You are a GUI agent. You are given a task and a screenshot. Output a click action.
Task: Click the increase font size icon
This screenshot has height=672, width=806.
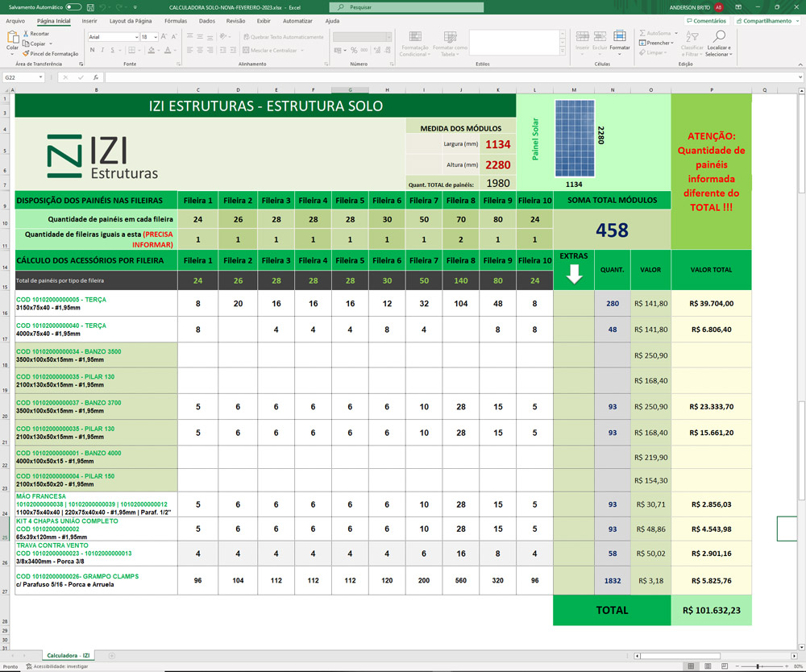click(x=164, y=37)
